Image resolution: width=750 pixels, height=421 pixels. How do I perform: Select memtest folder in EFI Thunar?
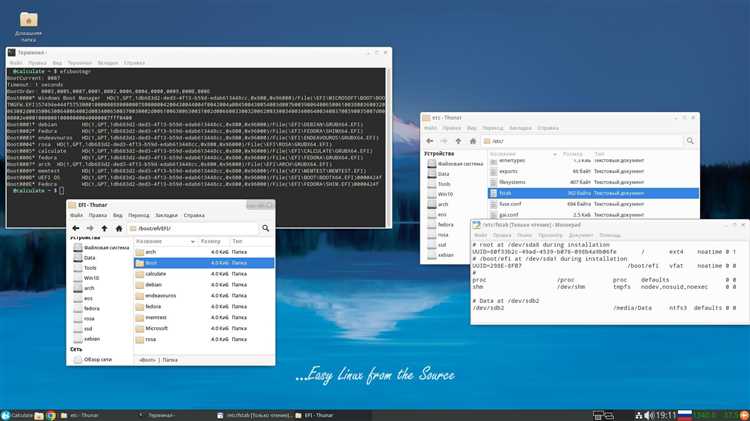pos(204,318)
